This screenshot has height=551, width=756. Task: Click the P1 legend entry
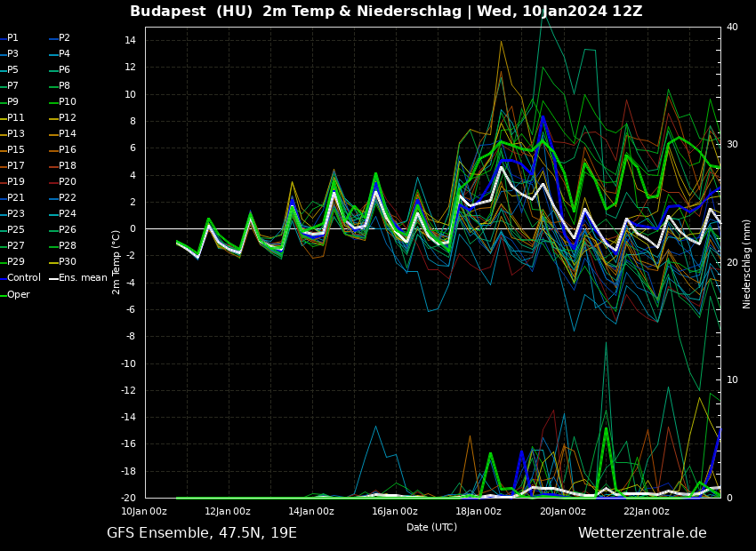pyautogui.click(x=12, y=38)
